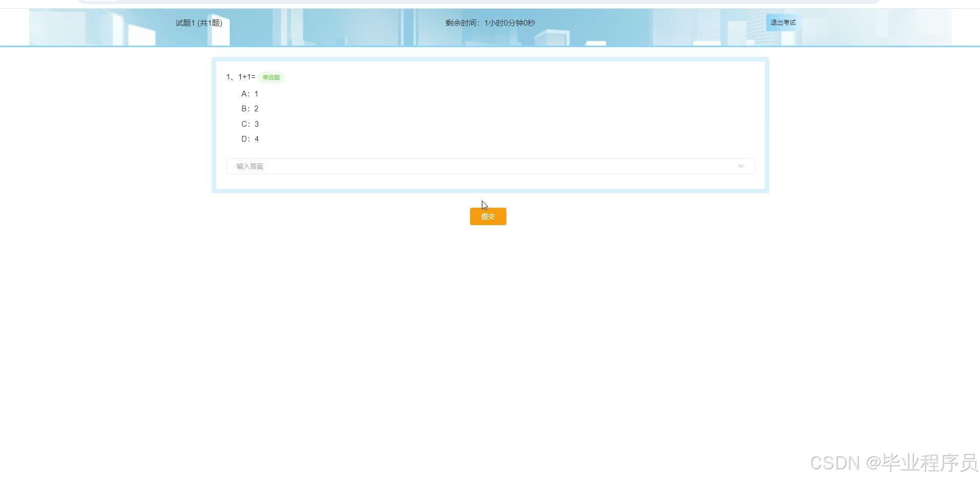Click the 剩余时间 countdown timer text
The image size is (980, 479).
pyautogui.click(x=490, y=23)
